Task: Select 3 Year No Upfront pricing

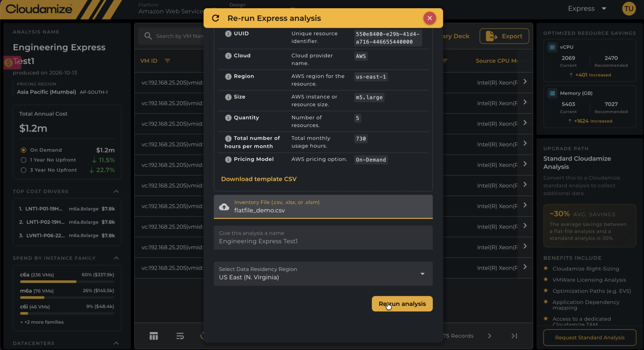Action: coord(24,170)
